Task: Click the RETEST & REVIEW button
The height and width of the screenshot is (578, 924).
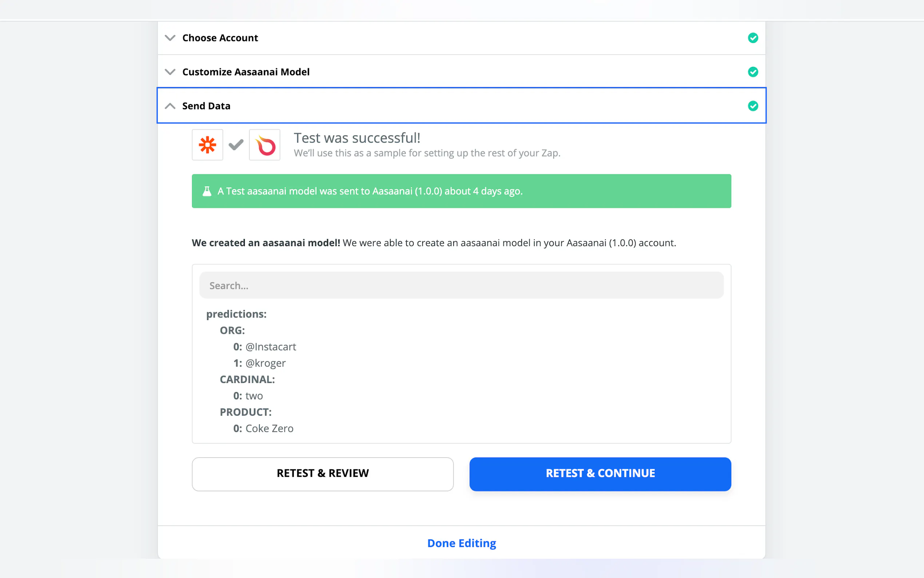Action: click(323, 474)
